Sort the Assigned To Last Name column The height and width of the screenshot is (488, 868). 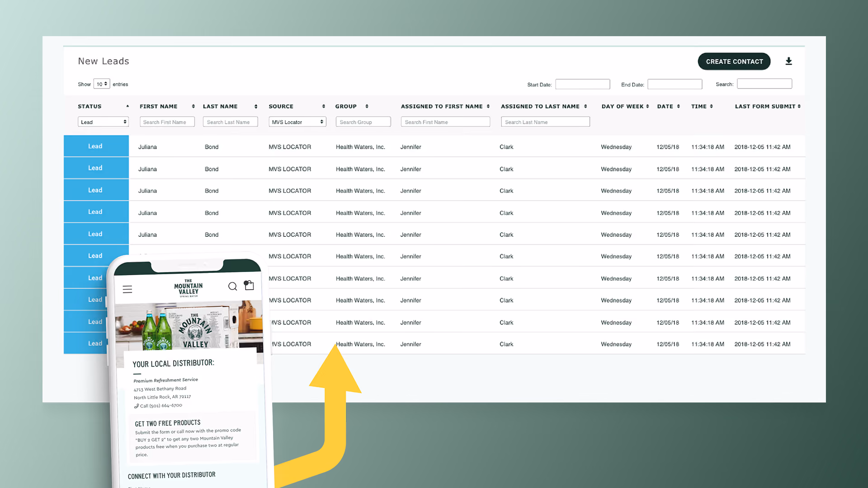585,106
